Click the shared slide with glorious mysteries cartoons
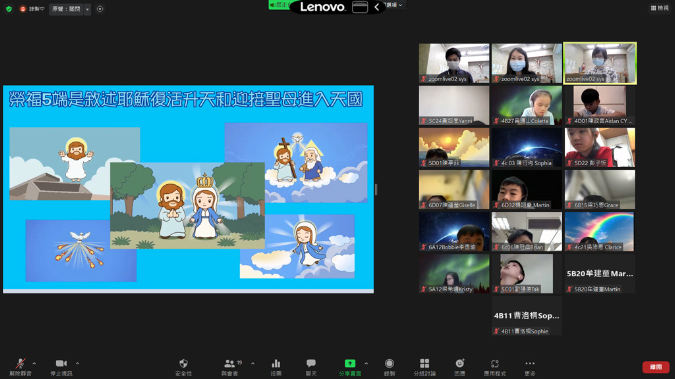Screen dimensions: 675x379 [189, 189]
